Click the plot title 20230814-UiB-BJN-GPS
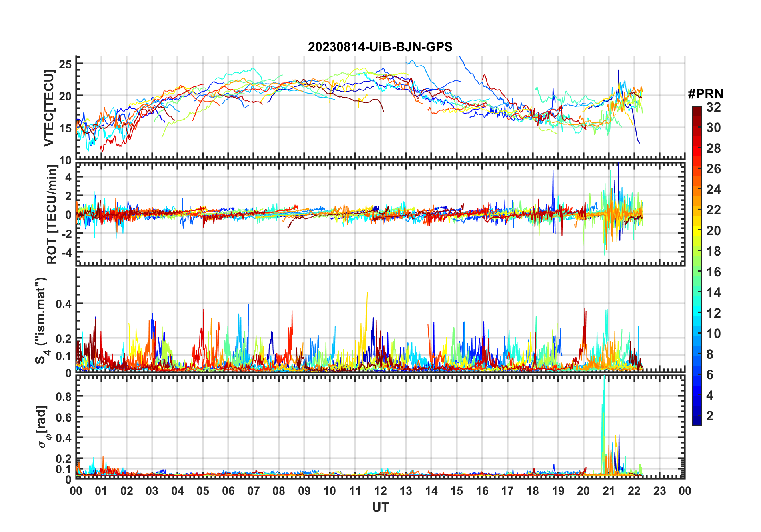 pyautogui.click(x=380, y=47)
